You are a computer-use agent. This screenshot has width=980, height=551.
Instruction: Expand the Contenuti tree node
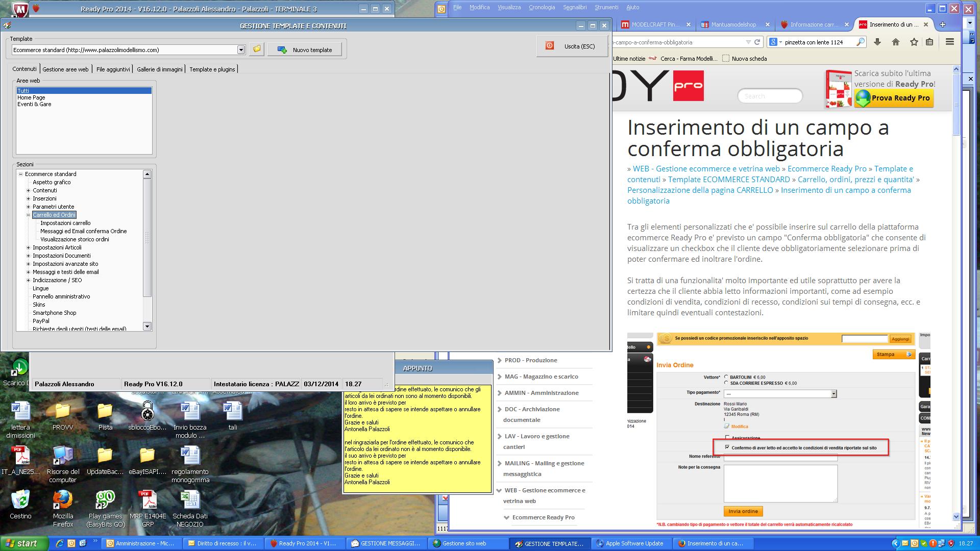[29, 190]
